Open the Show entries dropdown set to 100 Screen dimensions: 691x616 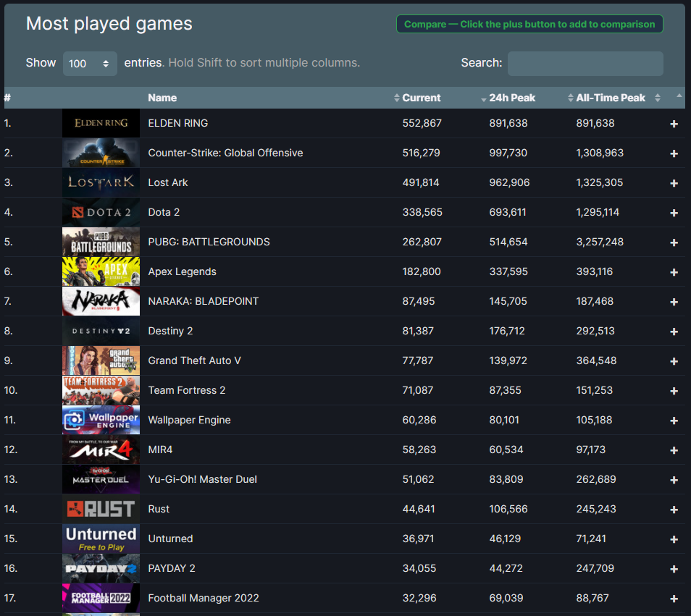point(90,64)
